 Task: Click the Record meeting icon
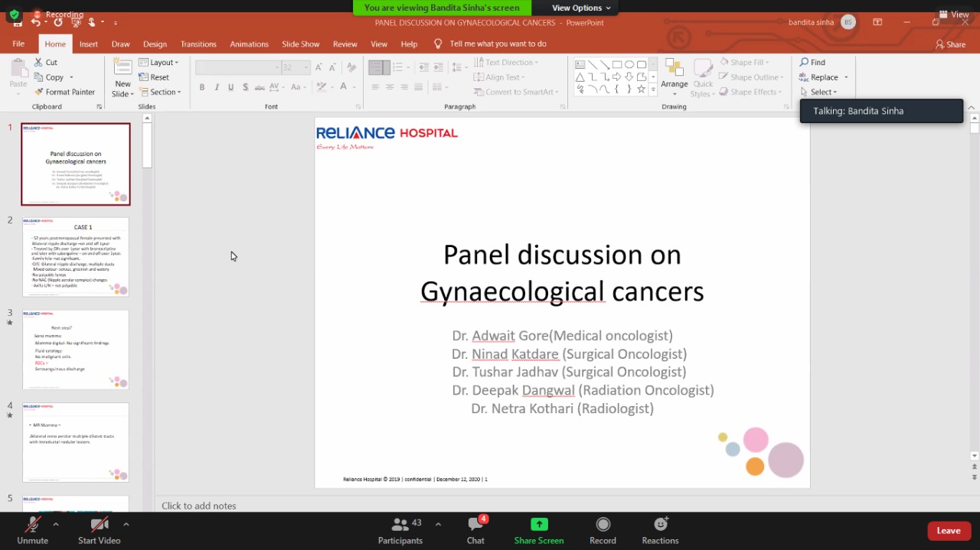pyautogui.click(x=603, y=525)
